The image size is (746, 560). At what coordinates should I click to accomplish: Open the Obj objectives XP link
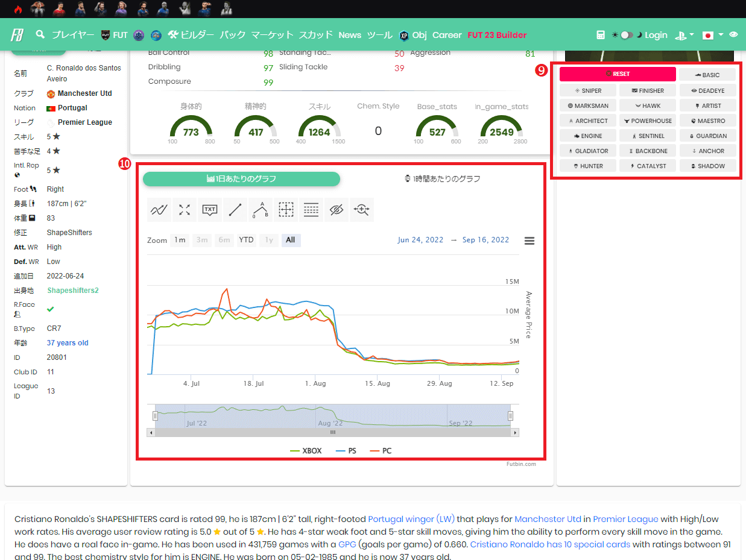(x=413, y=35)
